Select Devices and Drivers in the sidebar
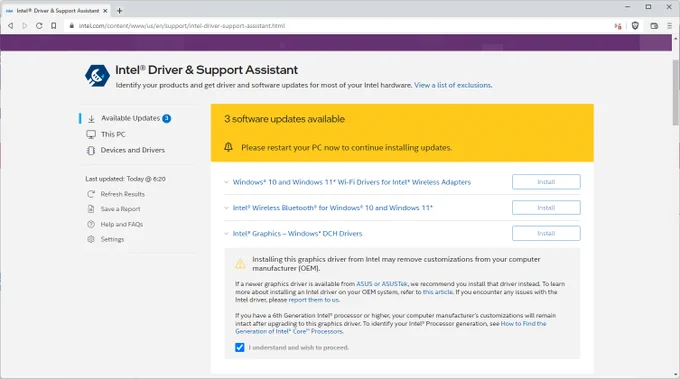The width and height of the screenshot is (680, 379). pyautogui.click(x=133, y=150)
